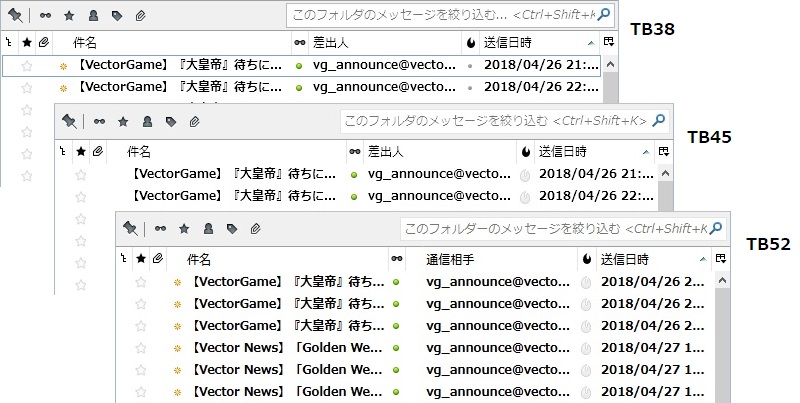Image resolution: width=800 pixels, height=403 pixels.
Task: Toggle starred filter icon in TB52 quick filter bar
Action: [183, 229]
